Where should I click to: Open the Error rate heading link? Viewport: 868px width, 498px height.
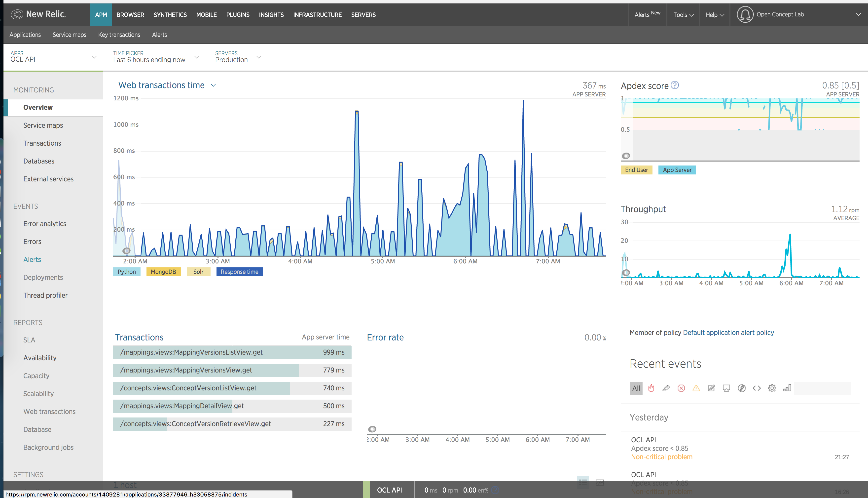[x=385, y=337]
